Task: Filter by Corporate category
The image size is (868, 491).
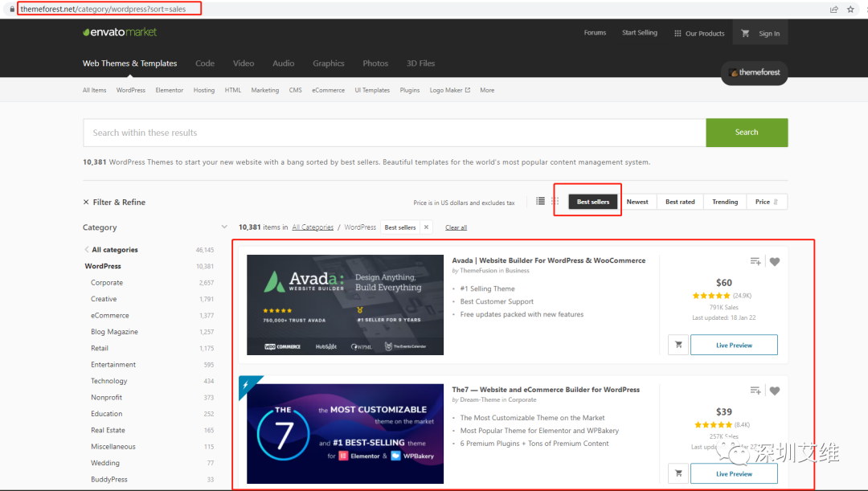Action: (107, 282)
